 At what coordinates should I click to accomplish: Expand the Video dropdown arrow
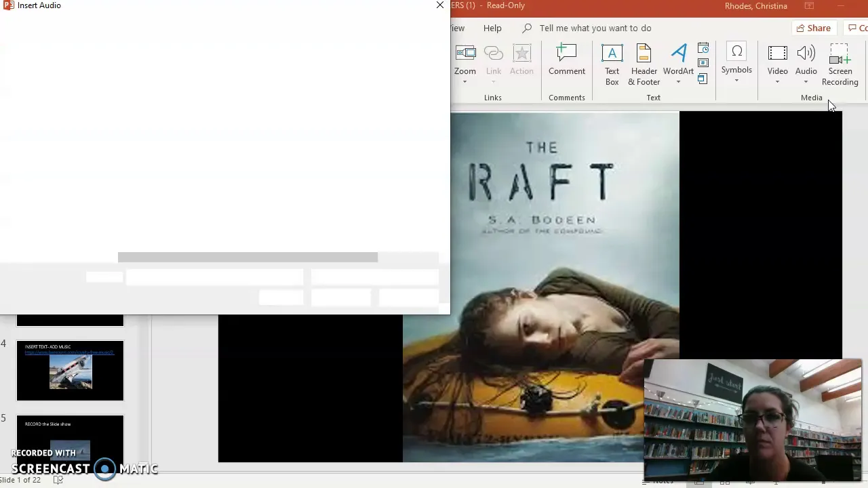point(778,83)
